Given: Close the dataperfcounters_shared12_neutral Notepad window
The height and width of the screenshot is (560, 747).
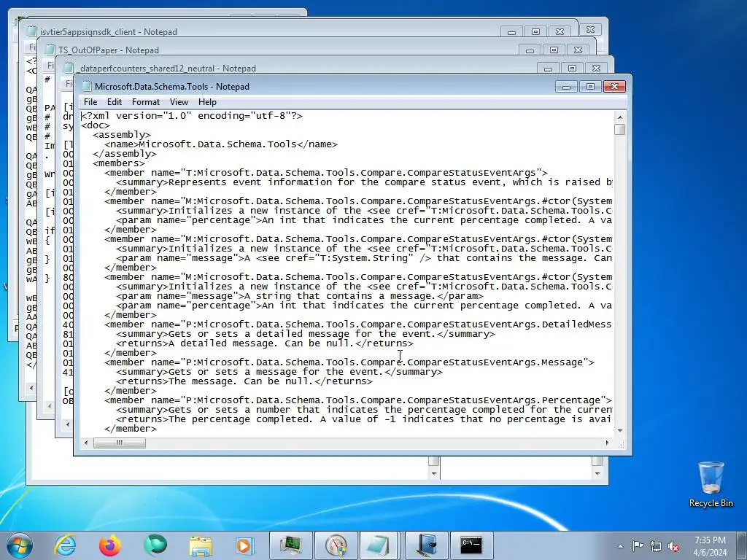Looking at the screenshot, I should tap(596, 69).
